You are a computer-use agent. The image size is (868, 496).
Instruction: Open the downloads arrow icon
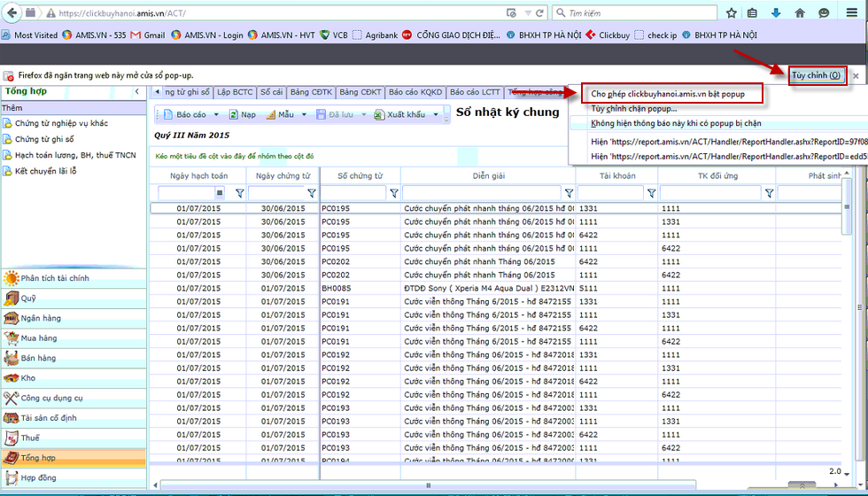coord(776,12)
